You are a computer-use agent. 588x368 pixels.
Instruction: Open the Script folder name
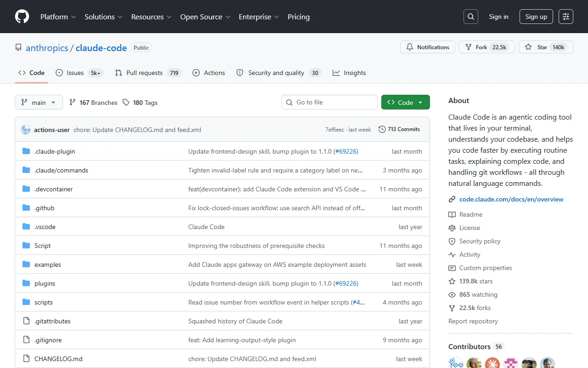pos(42,246)
